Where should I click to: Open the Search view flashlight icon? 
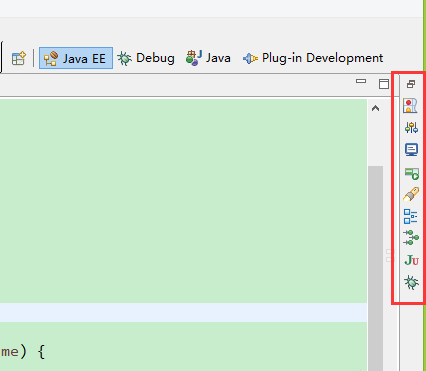tap(411, 194)
